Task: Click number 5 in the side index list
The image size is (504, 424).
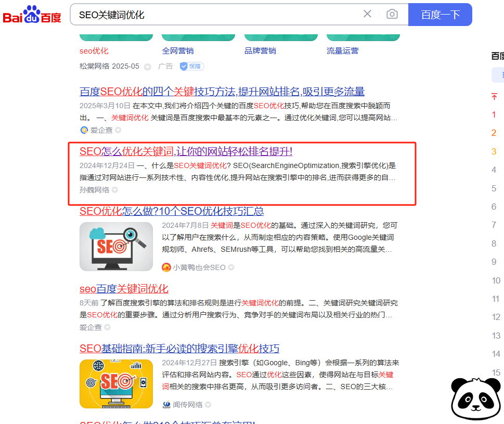Action: [x=494, y=188]
